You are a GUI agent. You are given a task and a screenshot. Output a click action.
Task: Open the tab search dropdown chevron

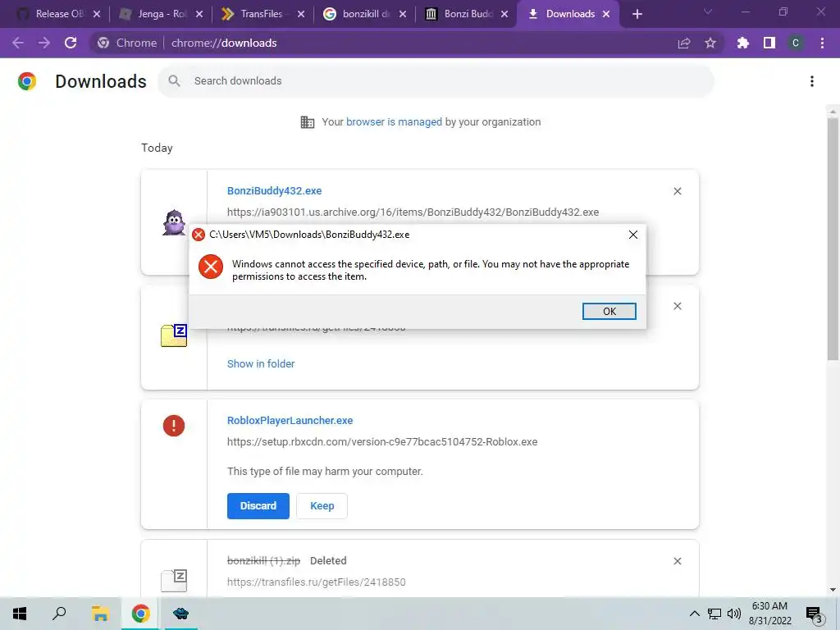tap(708, 11)
